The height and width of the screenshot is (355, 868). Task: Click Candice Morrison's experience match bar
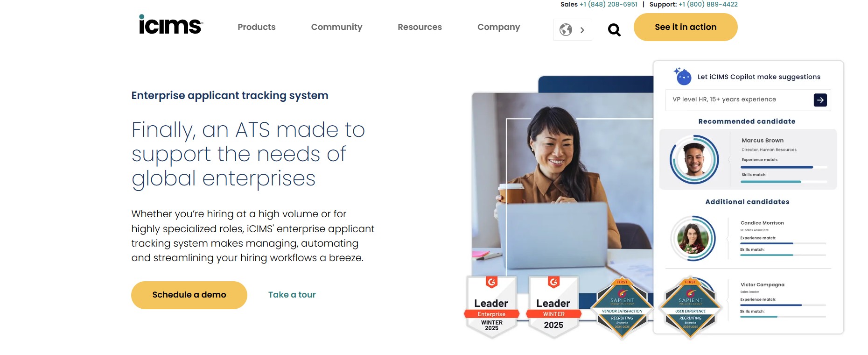[x=783, y=243]
